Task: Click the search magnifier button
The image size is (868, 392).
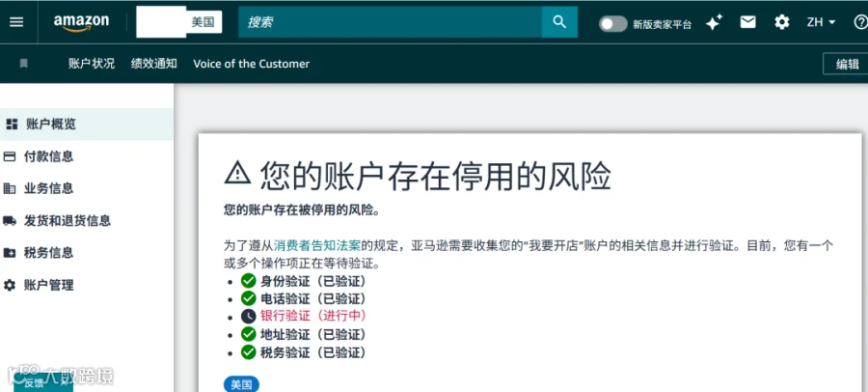Action: [559, 22]
